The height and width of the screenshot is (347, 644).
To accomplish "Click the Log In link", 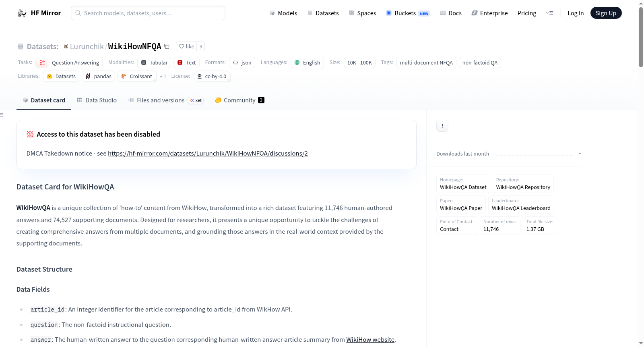I will (x=576, y=13).
